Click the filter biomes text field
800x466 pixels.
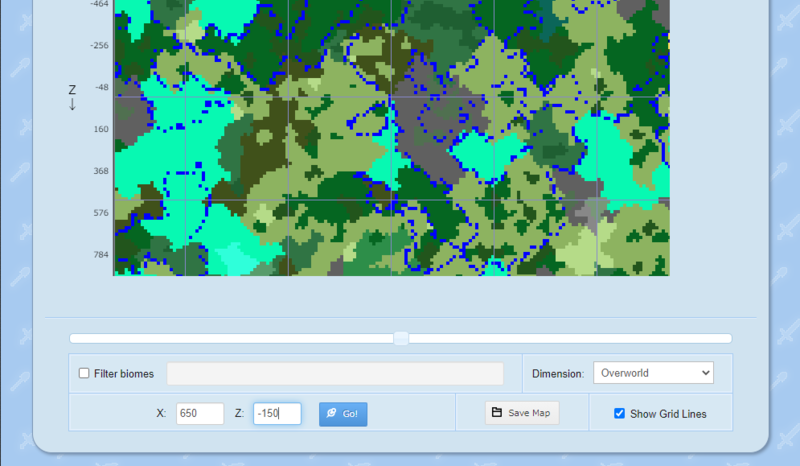coord(335,374)
